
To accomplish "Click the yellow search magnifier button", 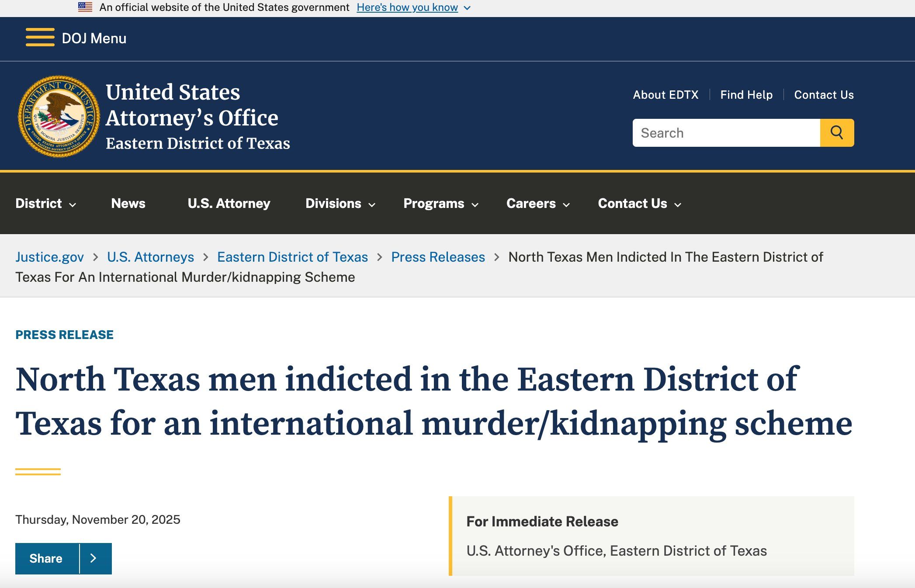I will (837, 133).
